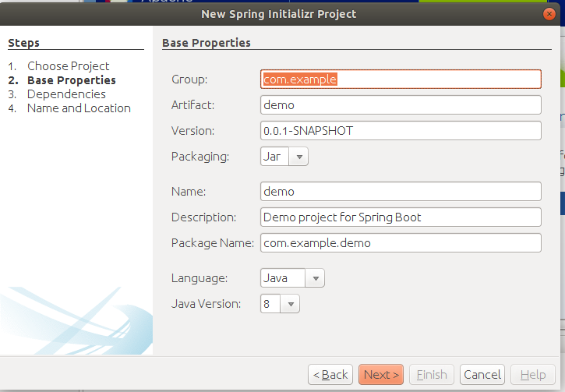Image resolution: width=565 pixels, height=392 pixels.
Task: Click the Group label
Action: [x=189, y=79]
